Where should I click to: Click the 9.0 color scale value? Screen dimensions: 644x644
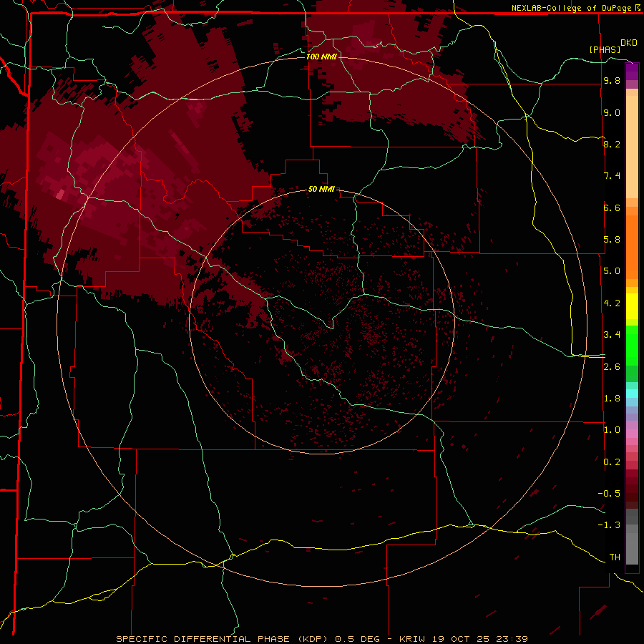[612, 112]
